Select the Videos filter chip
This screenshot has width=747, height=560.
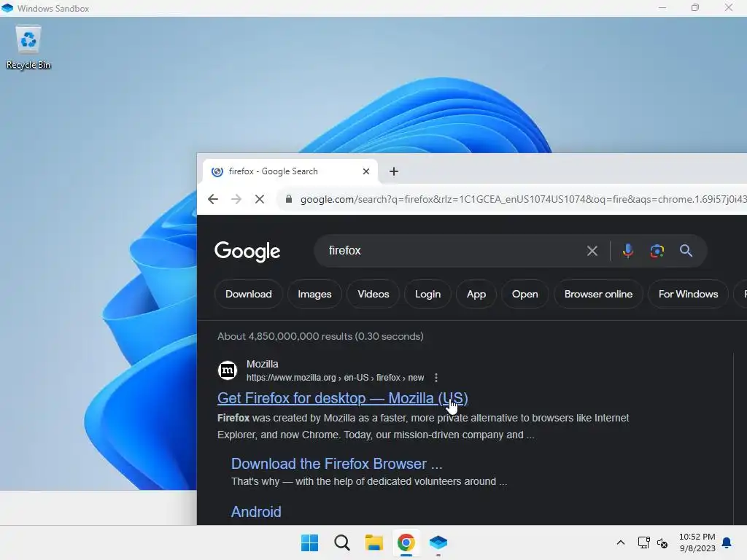click(373, 295)
